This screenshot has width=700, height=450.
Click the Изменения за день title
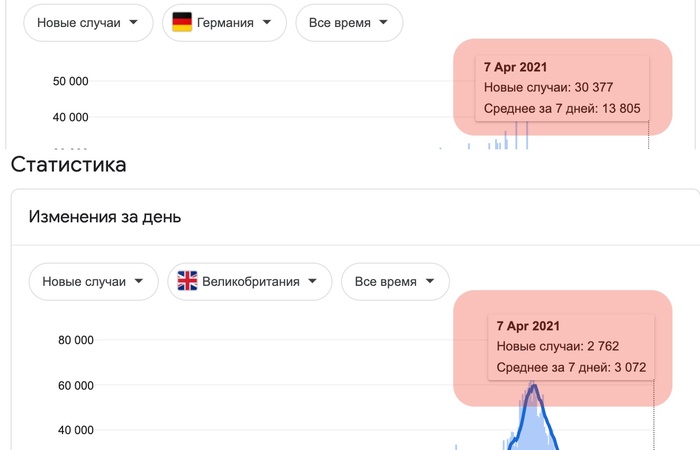coord(104,216)
